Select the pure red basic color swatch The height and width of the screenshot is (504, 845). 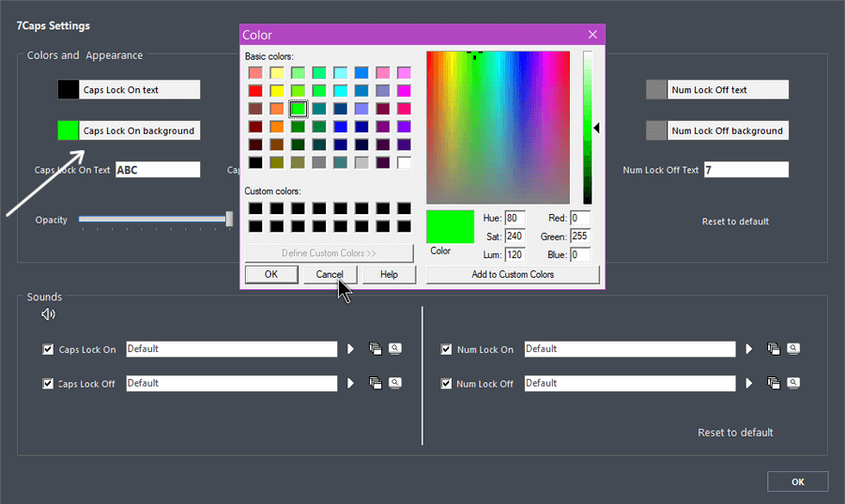coord(255,90)
